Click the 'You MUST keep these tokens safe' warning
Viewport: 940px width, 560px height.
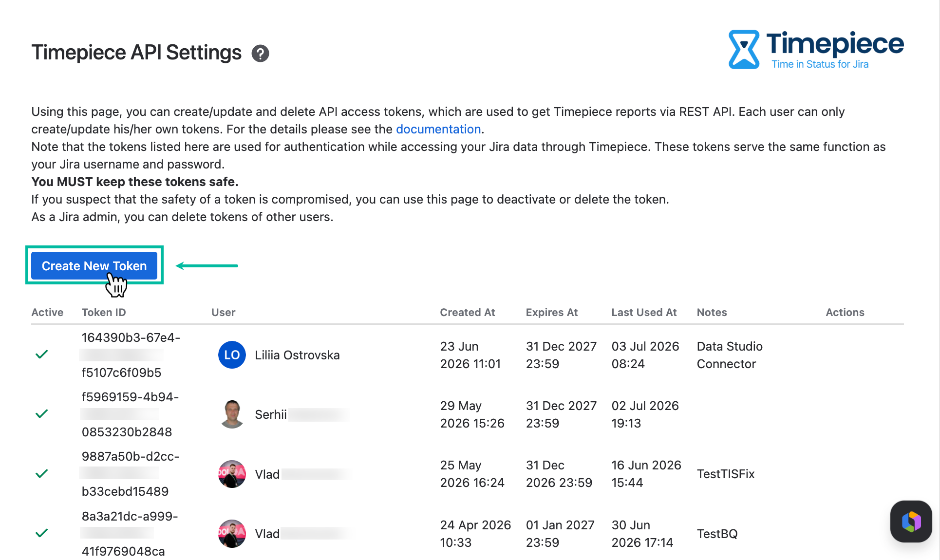pyautogui.click(x=135, y=182)
